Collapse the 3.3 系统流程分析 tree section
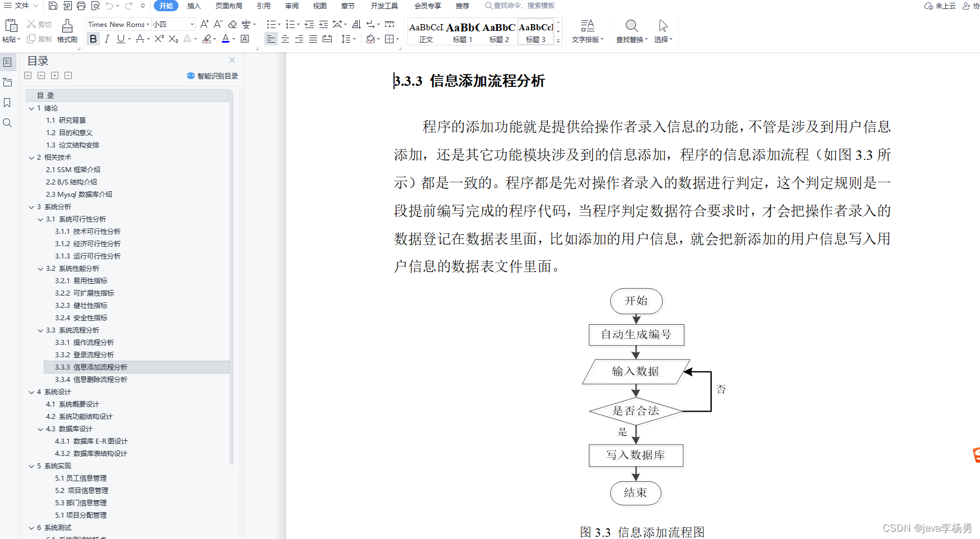This screenshot has height=539, width=980. coord(40,330)
